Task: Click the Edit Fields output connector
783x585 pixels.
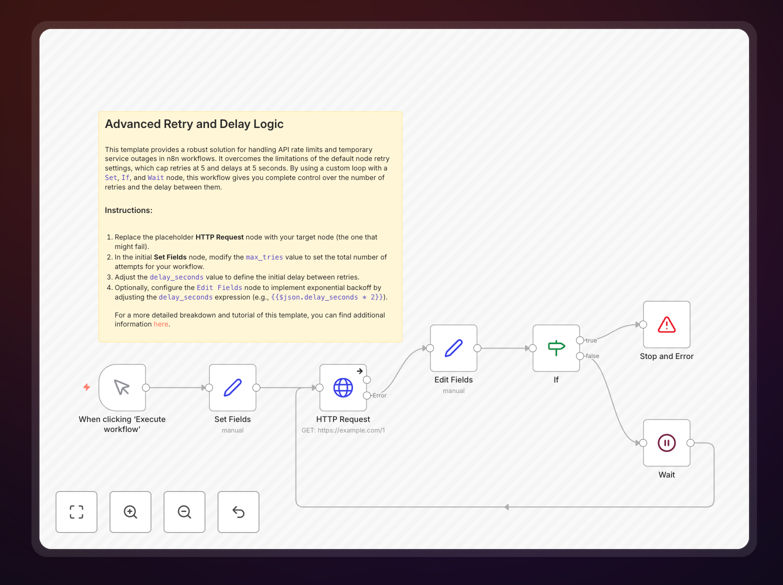Action: (x=477, y=348)
